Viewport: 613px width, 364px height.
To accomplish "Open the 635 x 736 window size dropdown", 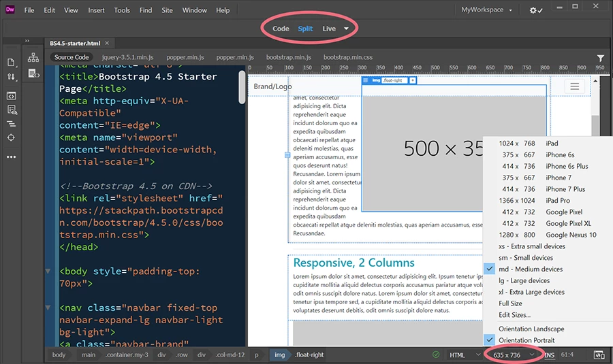I will coord(514,355).
